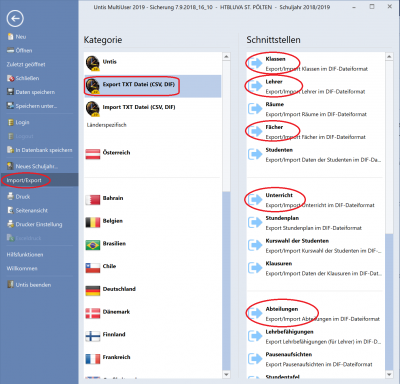
Task: Click the Unterricht export arrow icon
Action: (x=255, y=200)
